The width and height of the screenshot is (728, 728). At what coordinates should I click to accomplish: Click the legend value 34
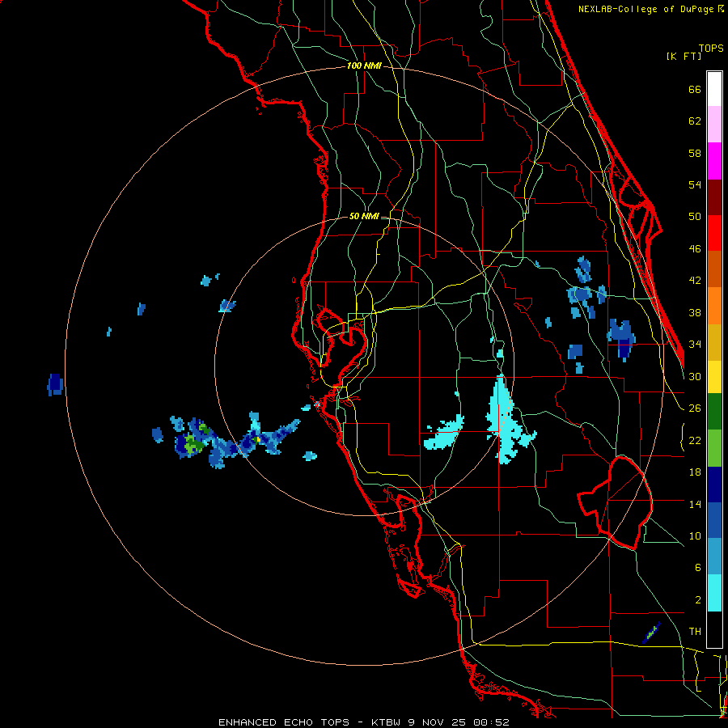[x=695, y=345]
